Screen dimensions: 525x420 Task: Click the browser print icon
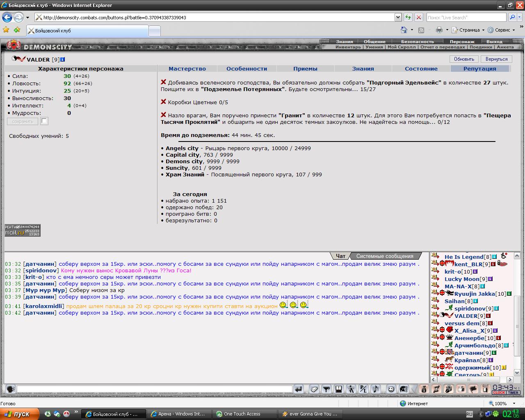tap(439, 30)
